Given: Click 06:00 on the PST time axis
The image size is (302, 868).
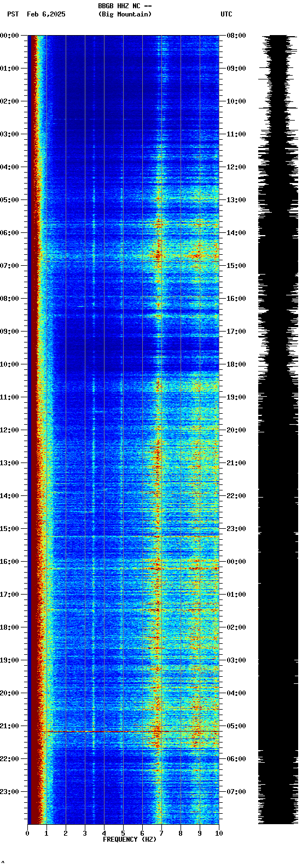Looking at the screenshot, I should [x=9, y=233].
